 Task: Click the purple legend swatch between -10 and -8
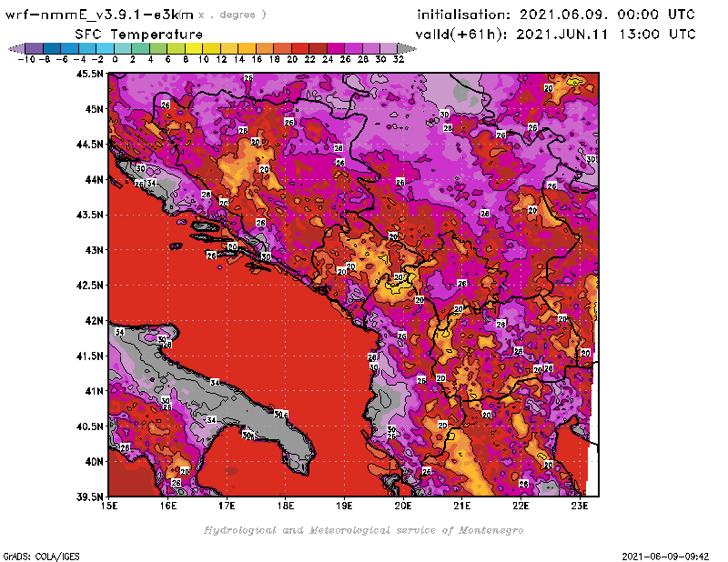click(x=34, y=48)
